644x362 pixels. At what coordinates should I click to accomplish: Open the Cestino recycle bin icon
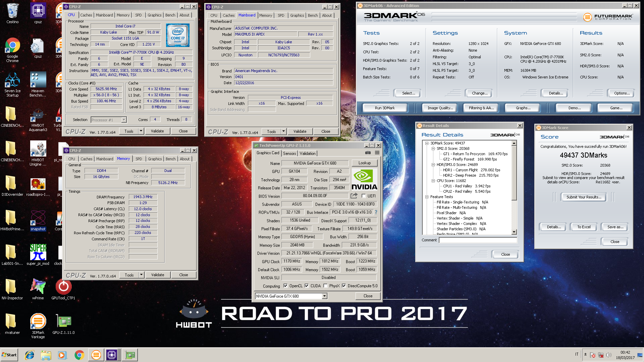pos(12,13)
